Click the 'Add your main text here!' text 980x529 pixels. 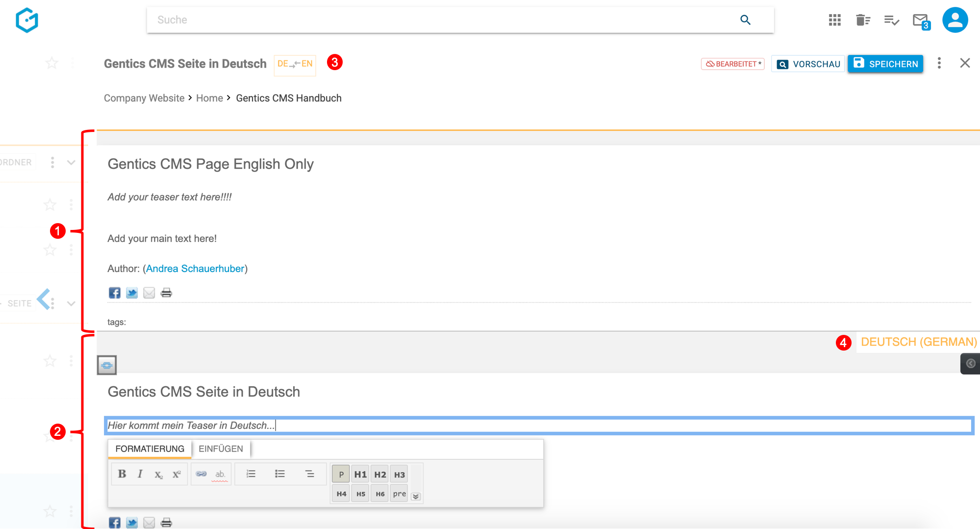pos(162,239)
